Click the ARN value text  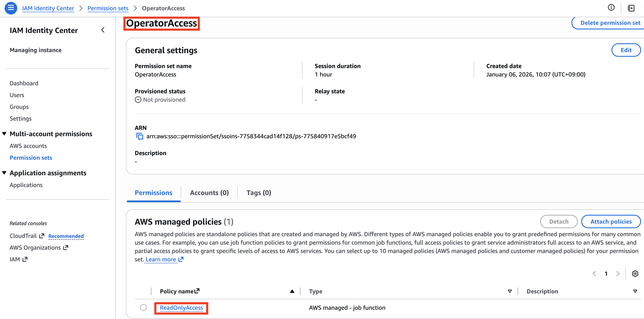[251, 136]
